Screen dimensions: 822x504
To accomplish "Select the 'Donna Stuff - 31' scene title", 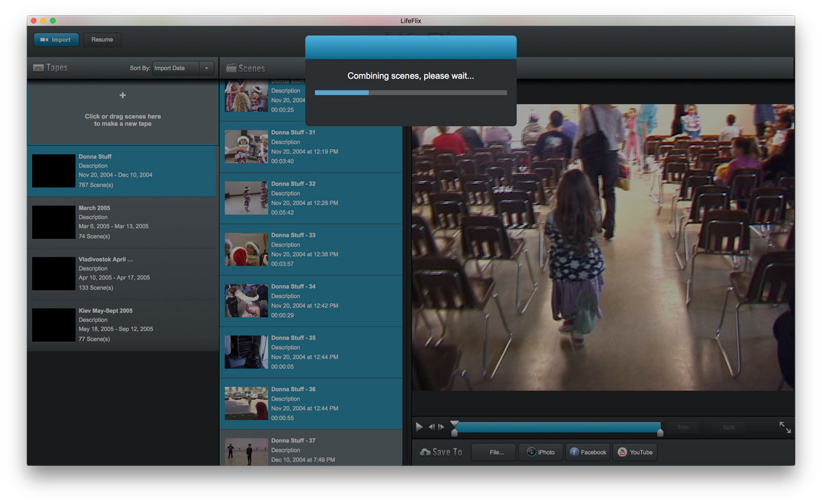I will 293,132.
